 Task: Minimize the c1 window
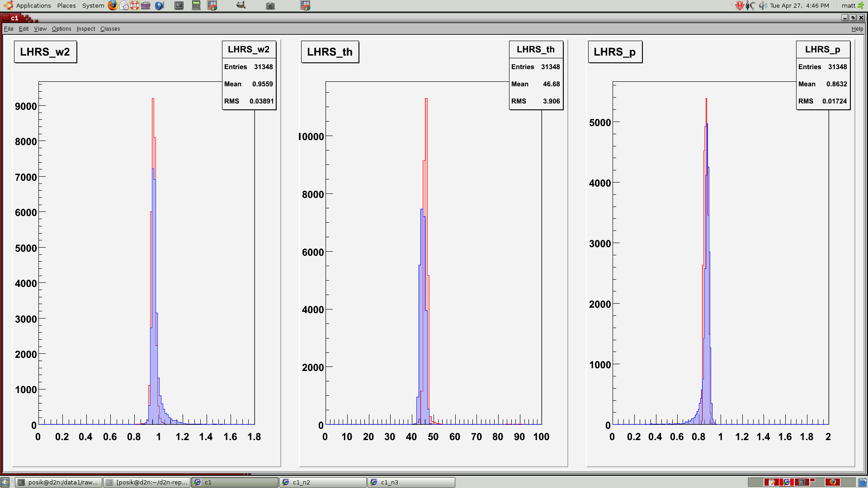click(x=845, y=18)
